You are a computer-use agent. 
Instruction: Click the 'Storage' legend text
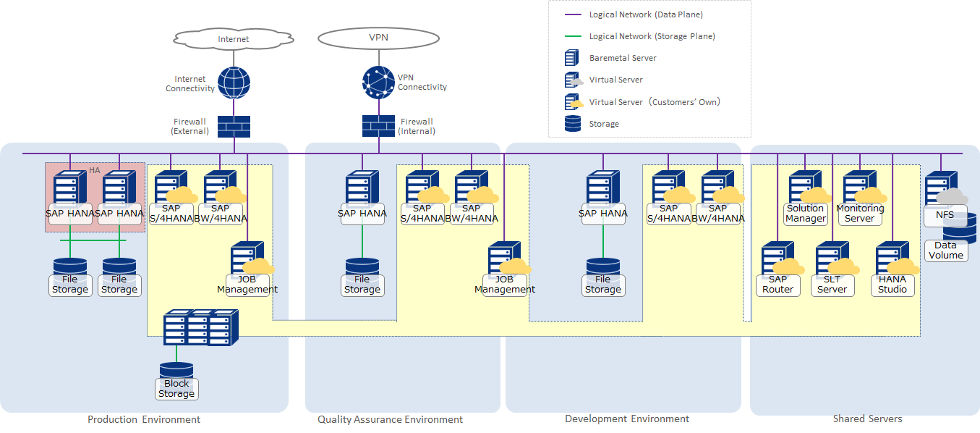(x=604, y=124)
